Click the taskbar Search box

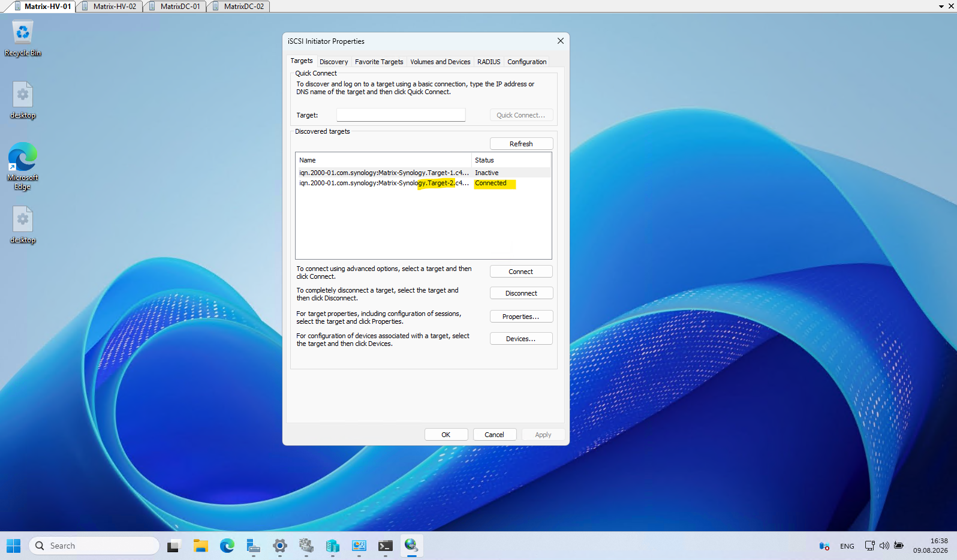point(94,546)
